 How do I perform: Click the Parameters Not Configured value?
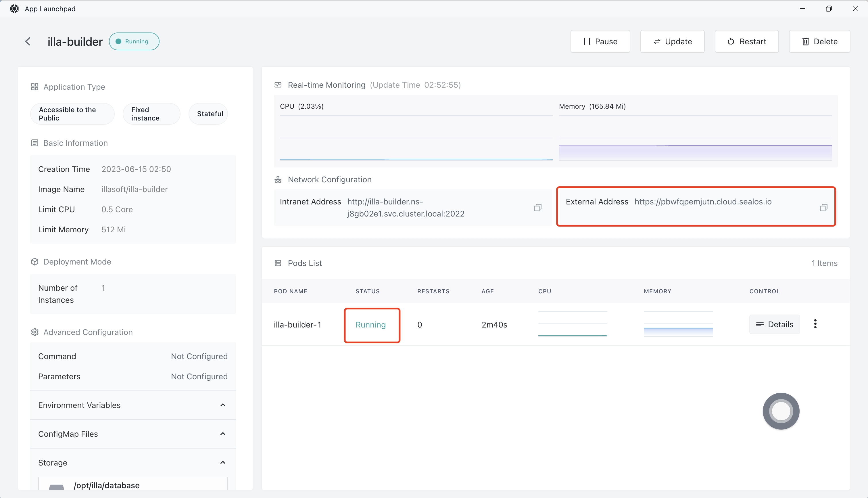(x=199, y=377)
